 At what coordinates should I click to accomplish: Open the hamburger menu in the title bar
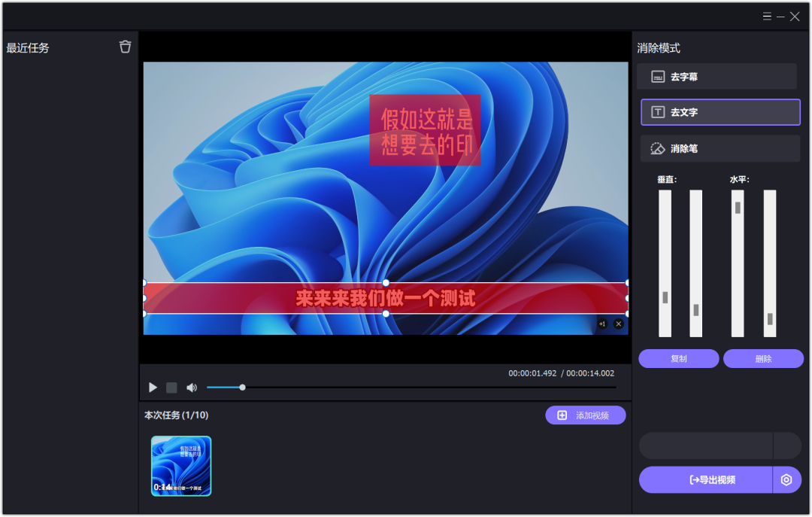pos(767,17)
